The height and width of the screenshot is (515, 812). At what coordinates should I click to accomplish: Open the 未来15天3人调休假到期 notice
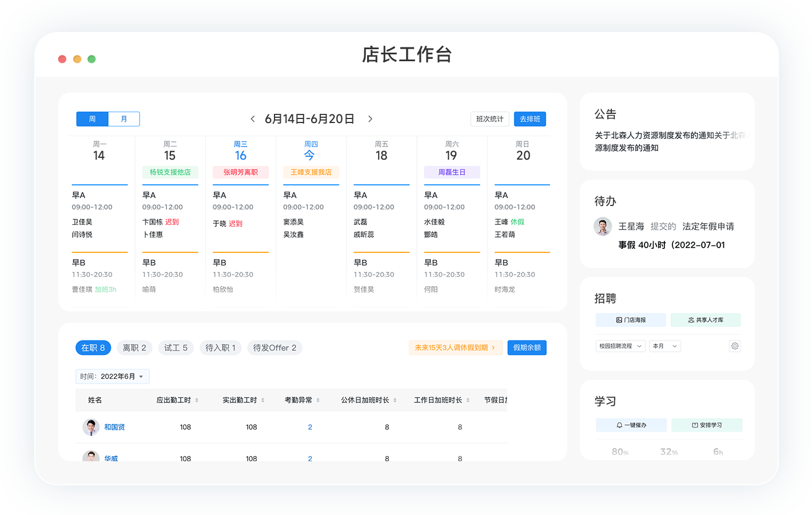click(455, 348)
